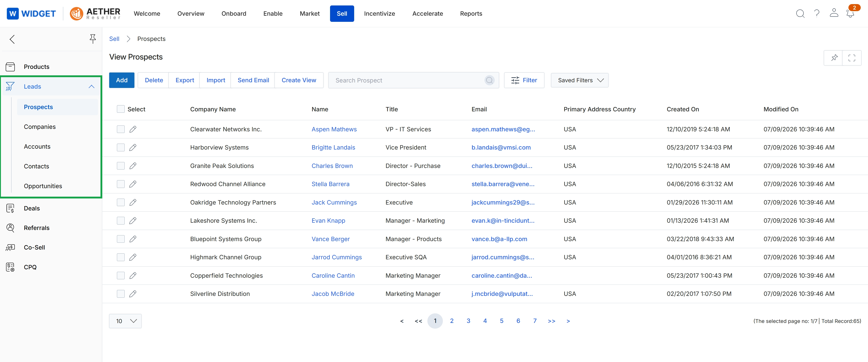This screenshot has width=868, height=362.
Task: Collapse the Leads section chevron
Action: 91,87
